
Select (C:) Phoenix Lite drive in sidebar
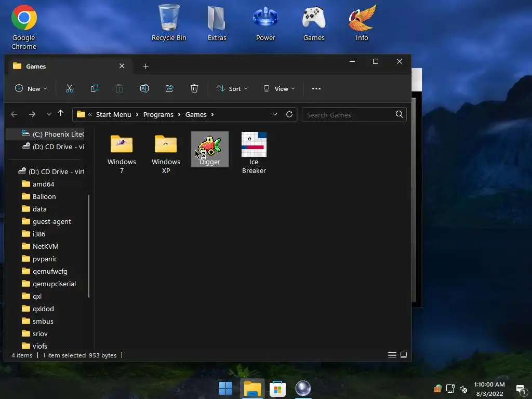click(x=52, y=134)
